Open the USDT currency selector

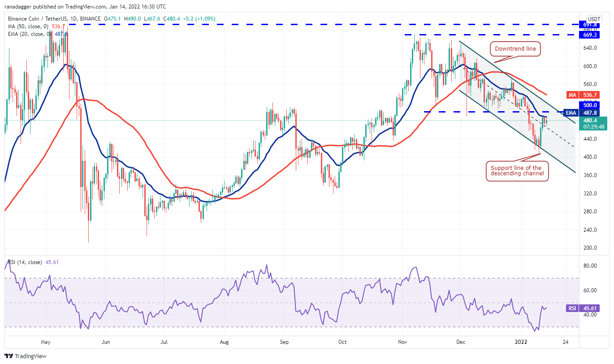593,18
